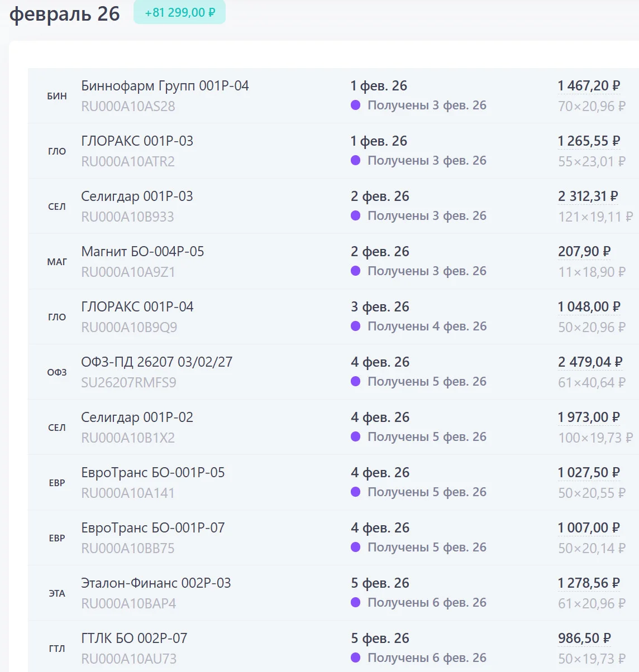Click ISIN code RU000A10ATR2

[x=128, y=161]
